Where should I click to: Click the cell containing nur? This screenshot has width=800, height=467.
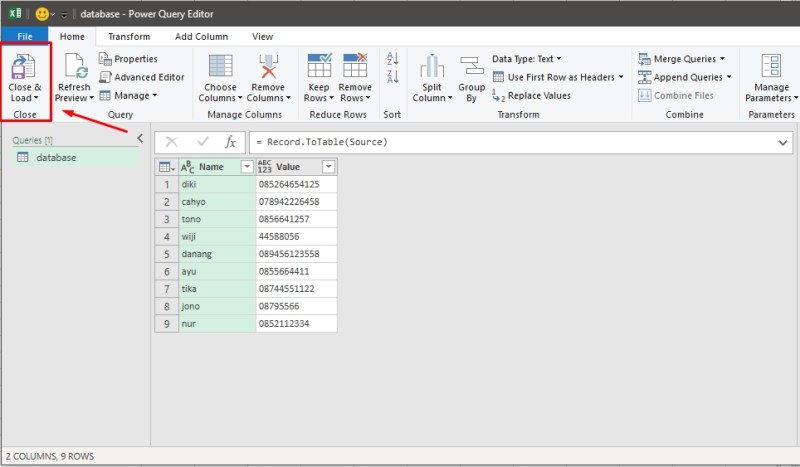217,324
